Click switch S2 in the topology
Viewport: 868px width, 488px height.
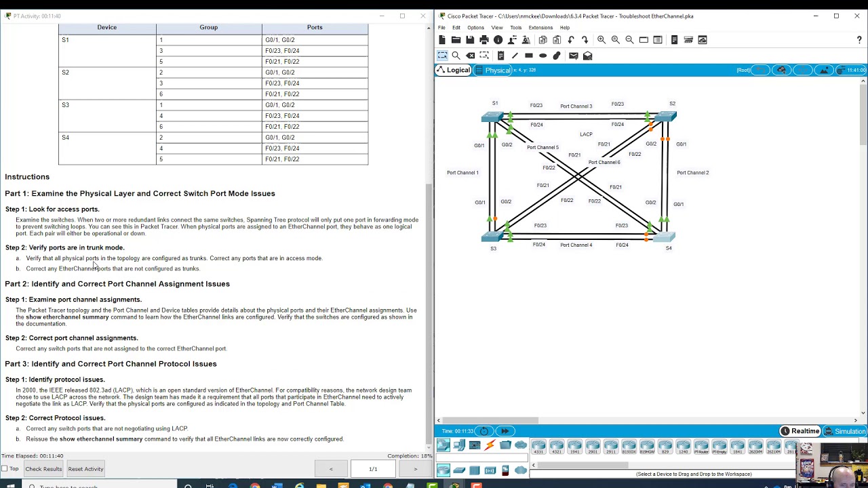[x=665, y=117]
